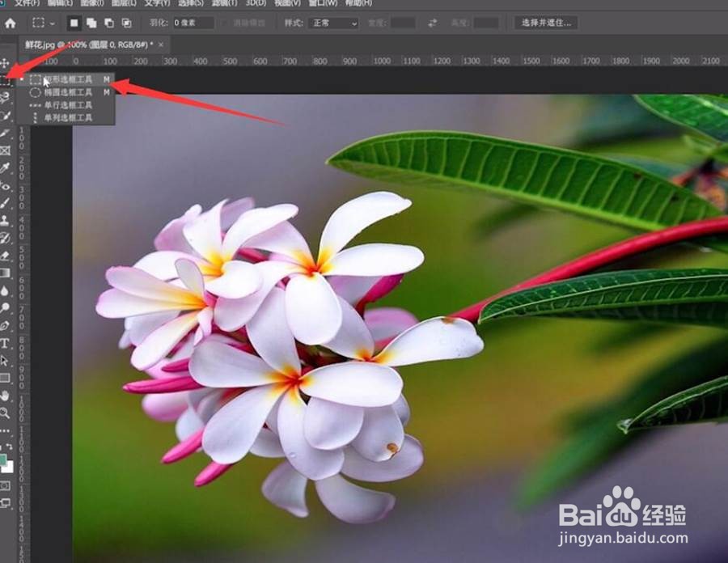Screen dimensions: 728x563
Task: Switch to the 鲜花.jpg document tab
Action: 89,45
